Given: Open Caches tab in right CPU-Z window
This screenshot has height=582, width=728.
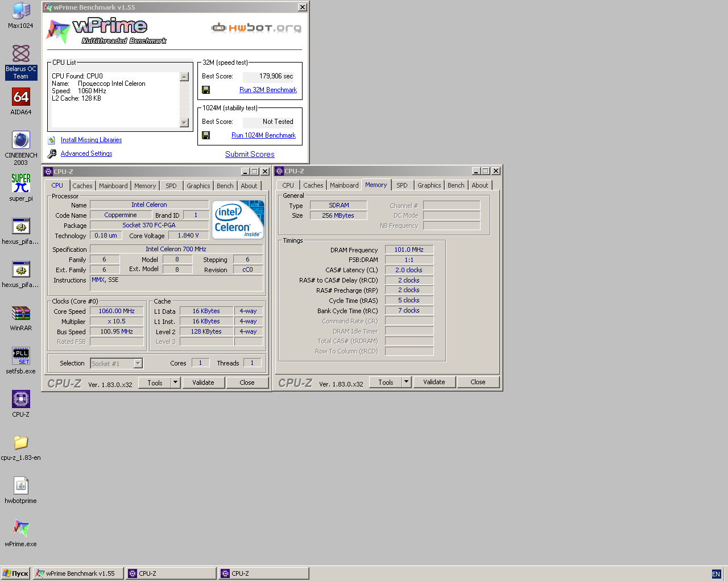Looking at the screenshot, I should (x=313, y=185).
